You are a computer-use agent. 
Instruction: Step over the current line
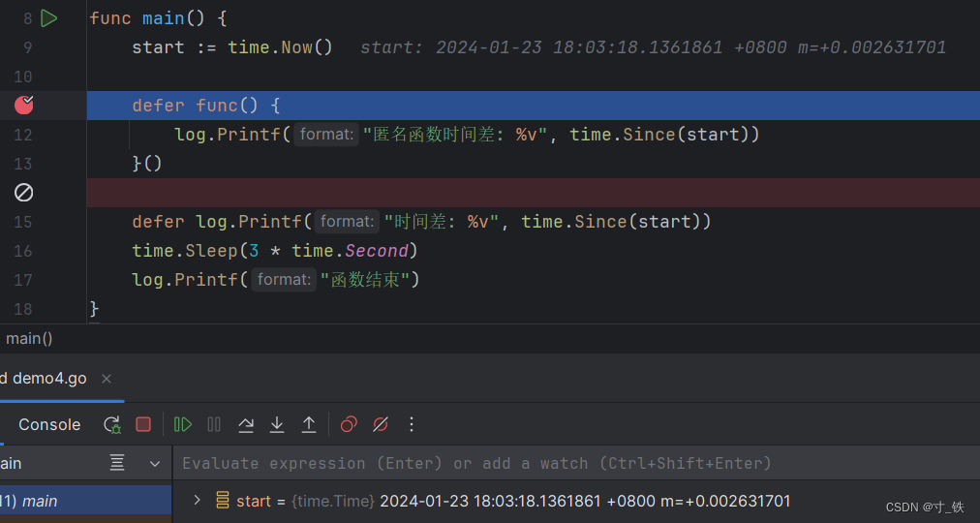[x=246, y=424]
